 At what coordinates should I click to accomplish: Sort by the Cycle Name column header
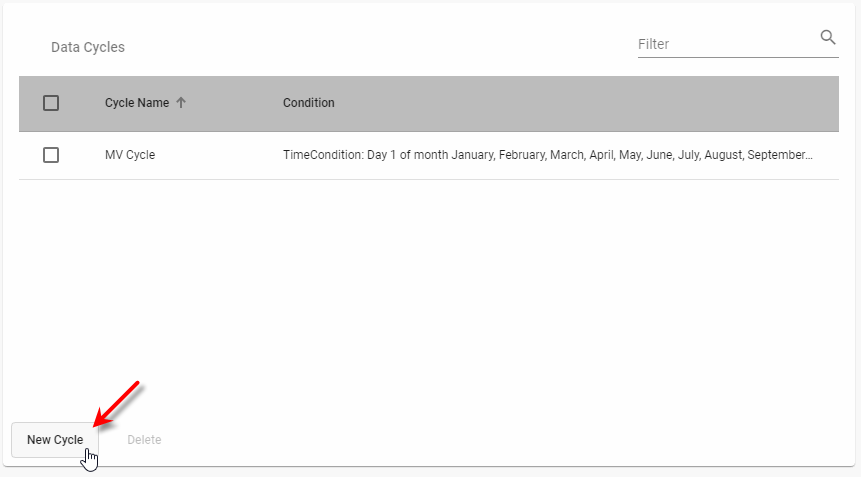coord(137,103)
